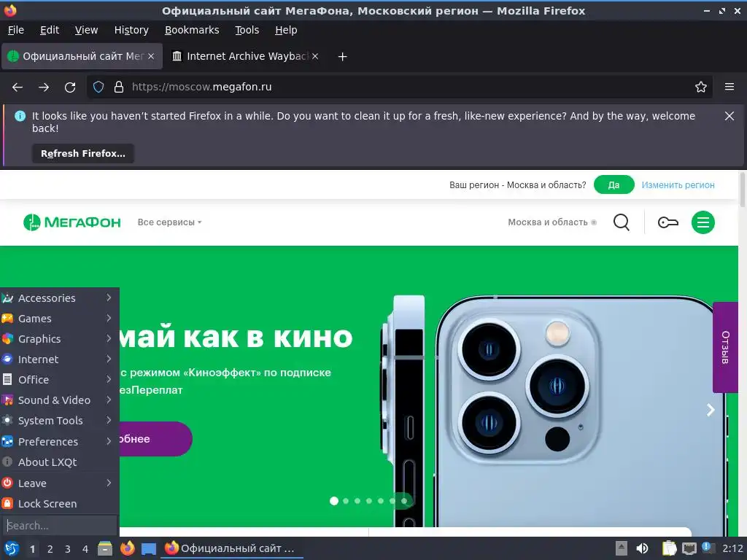Image resolution: width=747 pixels, height=560 pixels.
Task: Select the second banner carousel dot
Action: tap(346, 501)
